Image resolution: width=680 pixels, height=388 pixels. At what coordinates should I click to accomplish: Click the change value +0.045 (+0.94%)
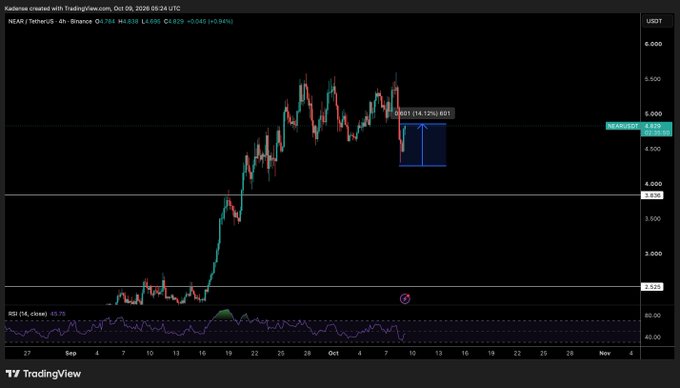(x=210, y=21)
